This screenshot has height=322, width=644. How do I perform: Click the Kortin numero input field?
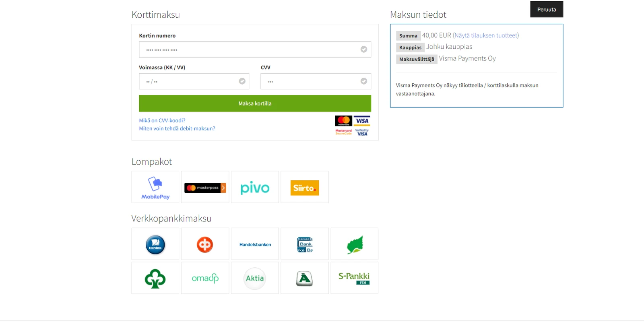click(255, 50)
